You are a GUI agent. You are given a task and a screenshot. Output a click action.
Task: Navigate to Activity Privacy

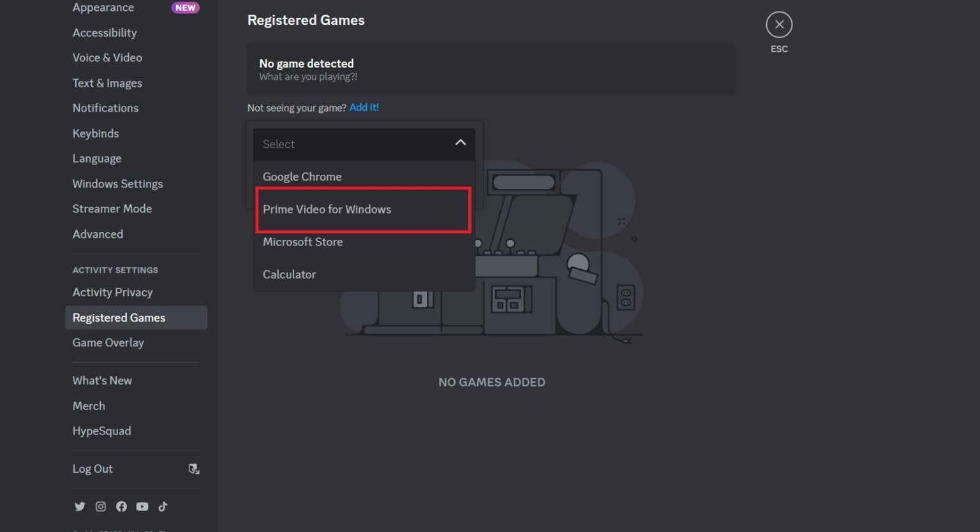click(x=112, y=292)
